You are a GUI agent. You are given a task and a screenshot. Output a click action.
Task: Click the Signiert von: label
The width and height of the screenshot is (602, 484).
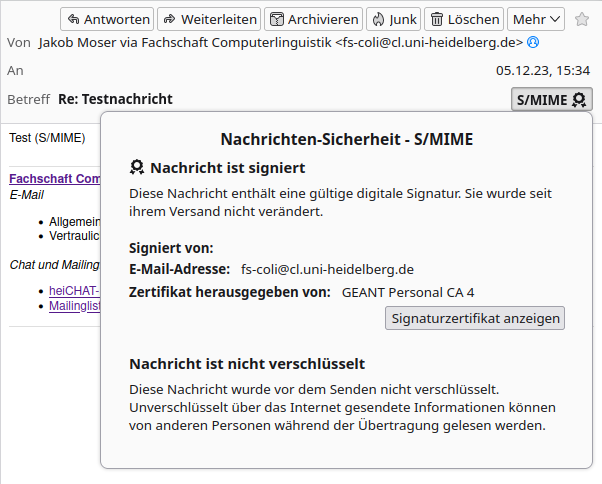(171, 248)
